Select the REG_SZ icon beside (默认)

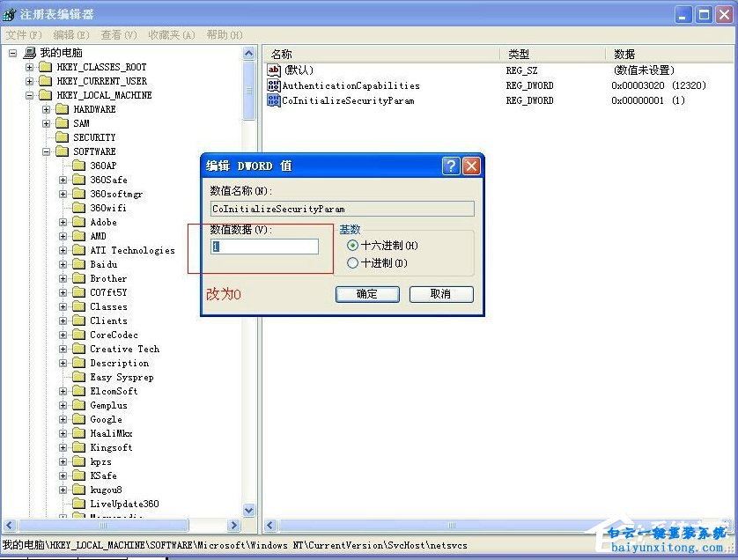click(x=274, y=70)
